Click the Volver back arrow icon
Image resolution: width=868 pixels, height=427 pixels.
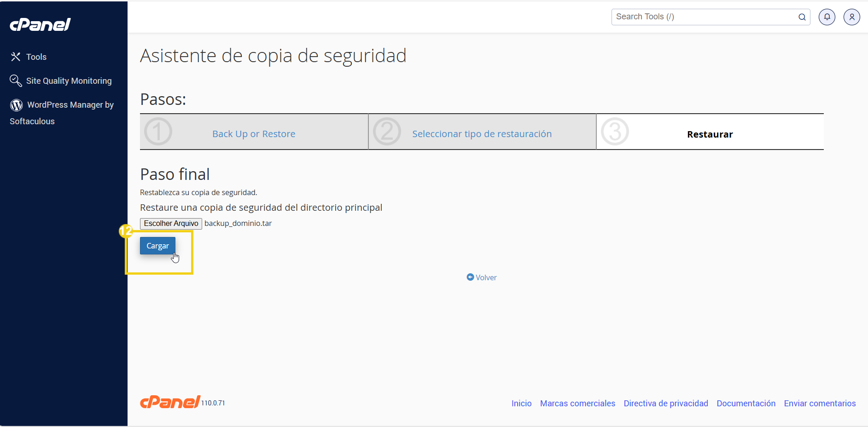pos(470,277)
